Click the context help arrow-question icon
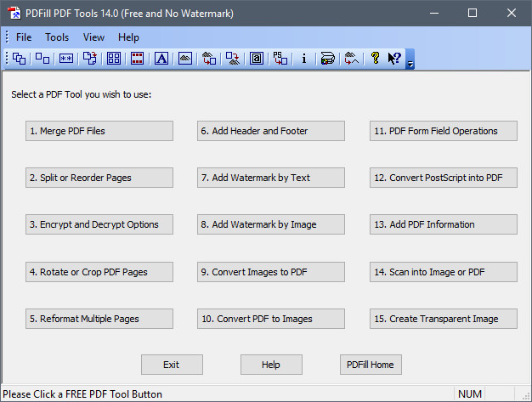The image size is (532, 402). pyautogui.click(x=394, y=59)
